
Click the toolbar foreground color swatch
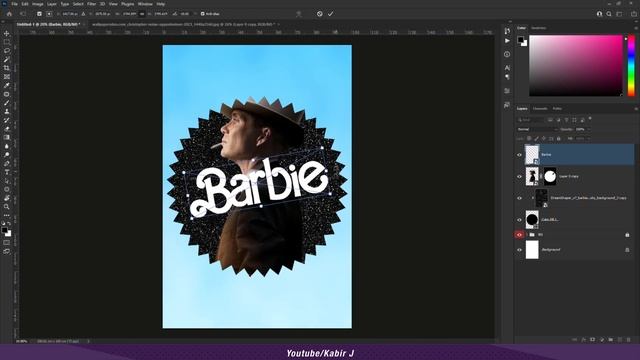click(x=4, y=230)
